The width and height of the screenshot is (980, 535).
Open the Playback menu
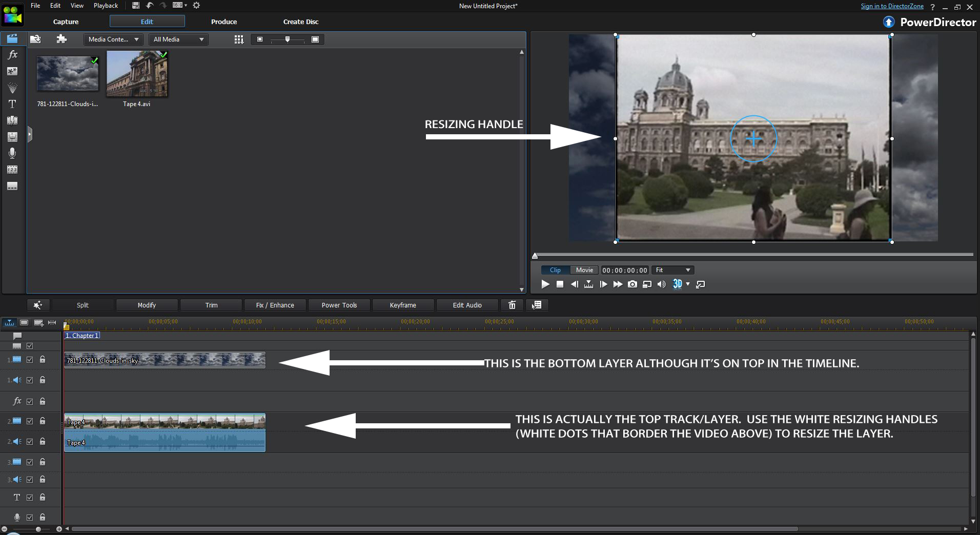(x=106, y=6)
